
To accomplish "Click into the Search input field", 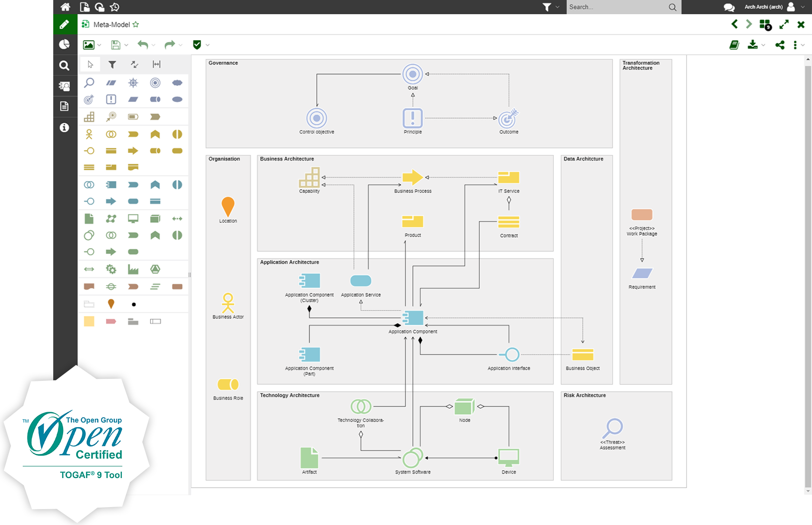I will pyautogui.click(x=617, y=7).
